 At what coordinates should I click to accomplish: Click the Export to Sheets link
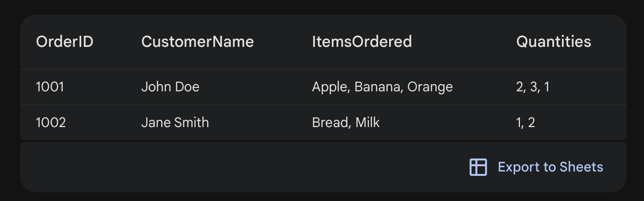pos(550,167)
